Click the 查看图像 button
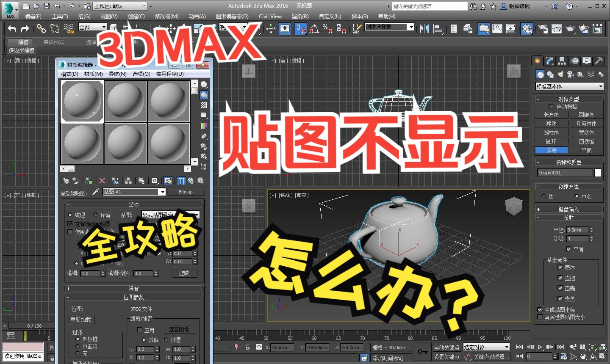This screenshot has height=364, width=610. point(179,329)
